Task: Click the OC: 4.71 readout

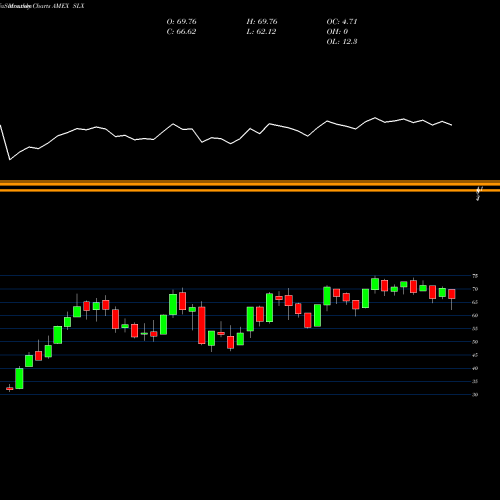Action: click(x=342, y=22)
